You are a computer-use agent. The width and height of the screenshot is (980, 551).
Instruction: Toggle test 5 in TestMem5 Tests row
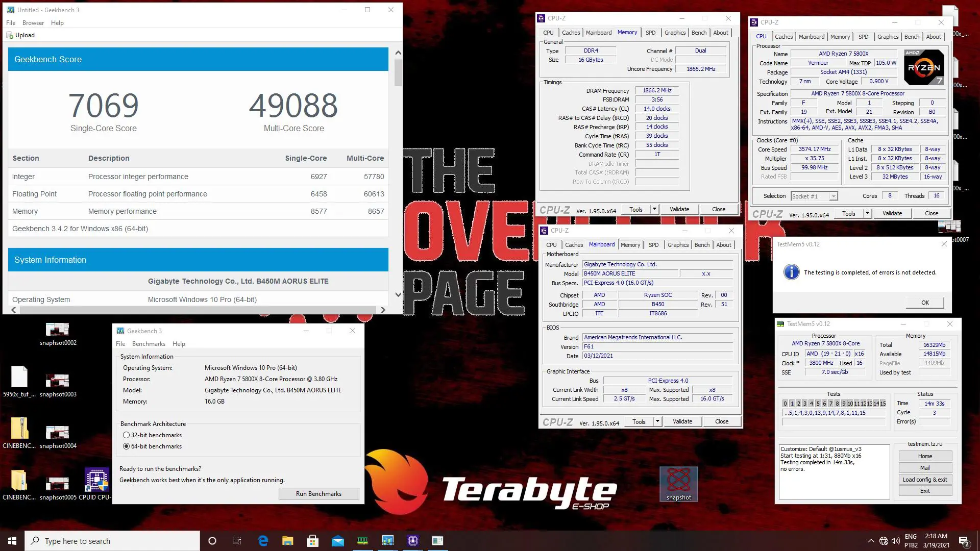tap(818, 404)
